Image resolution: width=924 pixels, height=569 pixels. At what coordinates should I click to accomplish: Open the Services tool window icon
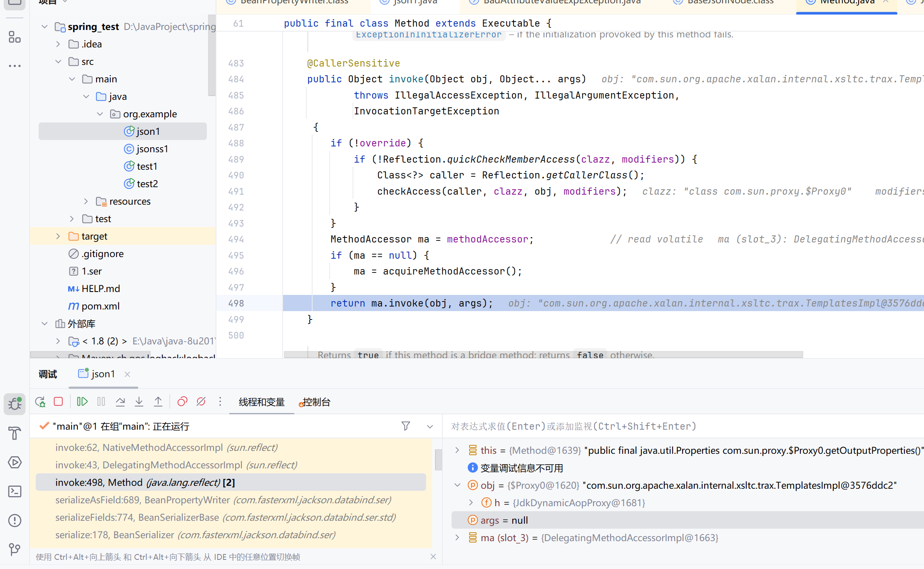click(15, 462)
